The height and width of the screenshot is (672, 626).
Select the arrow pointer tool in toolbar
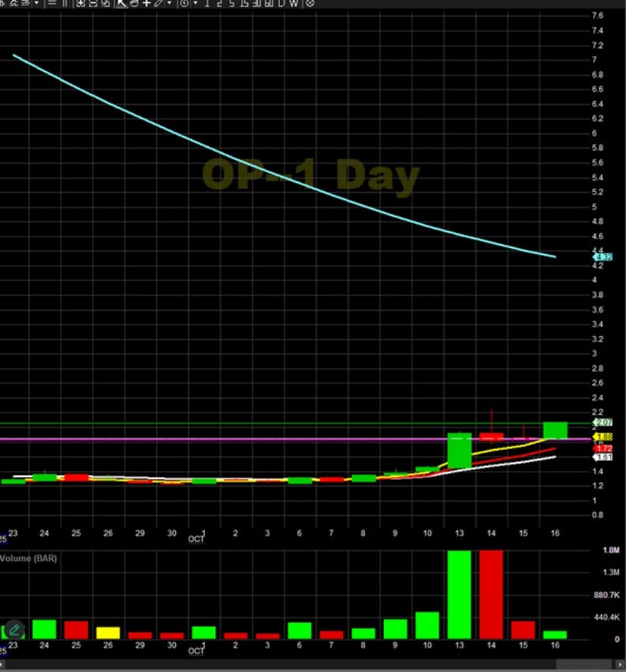[121, 3]
